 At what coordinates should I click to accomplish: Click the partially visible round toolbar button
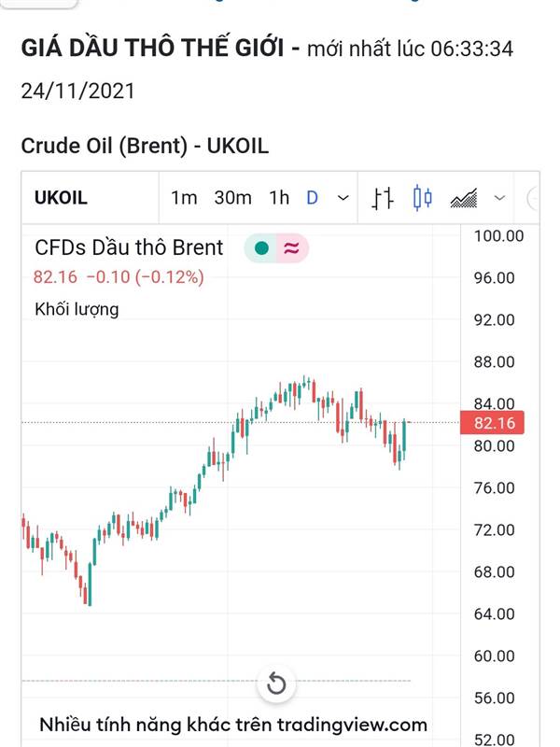(535, 198)
